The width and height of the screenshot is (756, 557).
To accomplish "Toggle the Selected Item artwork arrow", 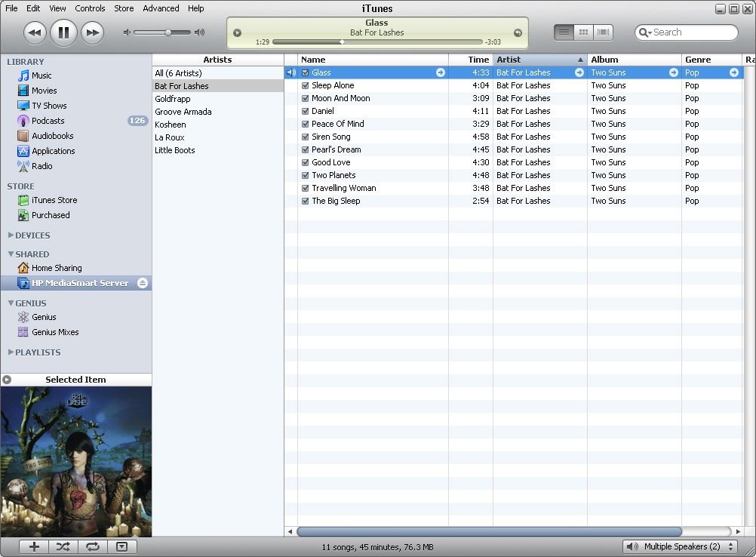I will coord(7,380).
